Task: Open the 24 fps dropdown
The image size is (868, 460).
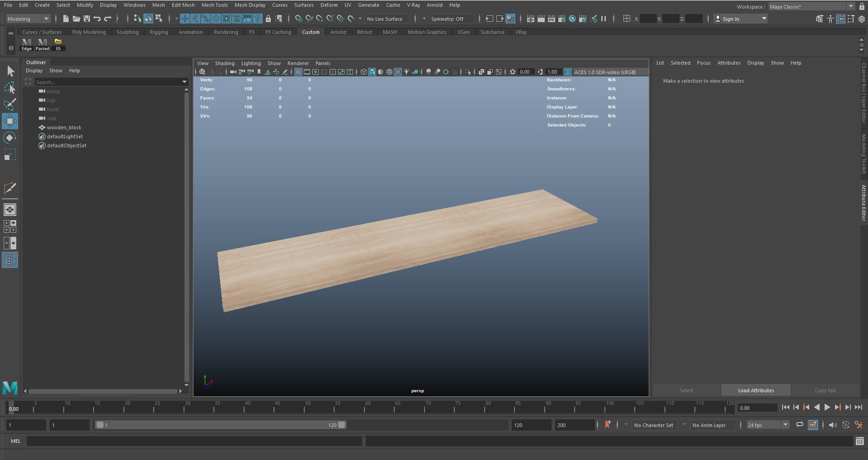Action: click(768, 425)
